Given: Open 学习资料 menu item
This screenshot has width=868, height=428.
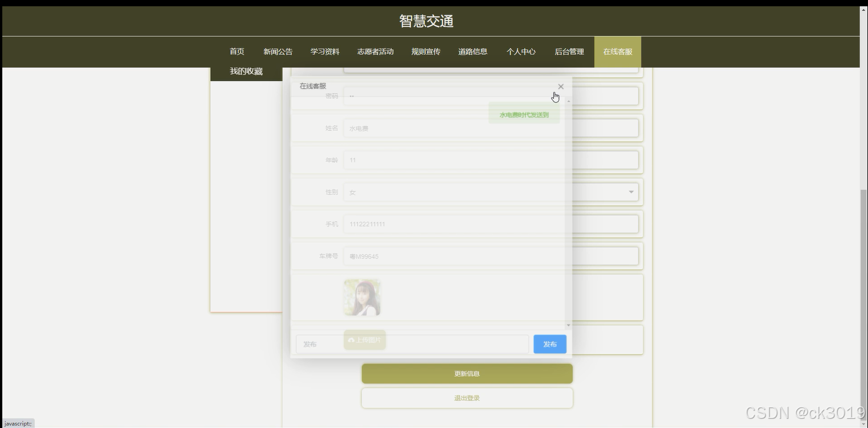Looking at the screenshot, I should (325, 51).
